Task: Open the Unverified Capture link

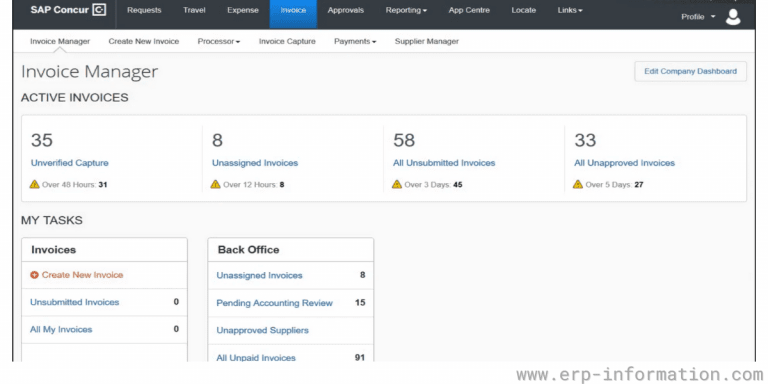Action: 70,163
